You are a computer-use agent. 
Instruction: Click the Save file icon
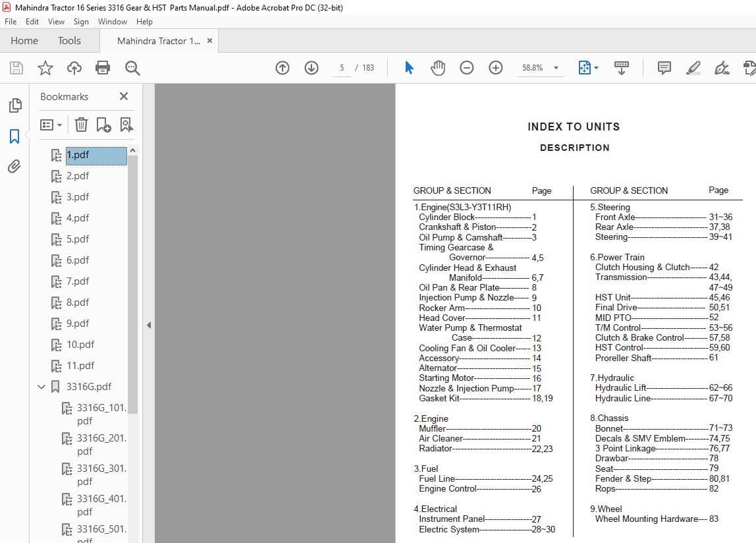(16, 68)
